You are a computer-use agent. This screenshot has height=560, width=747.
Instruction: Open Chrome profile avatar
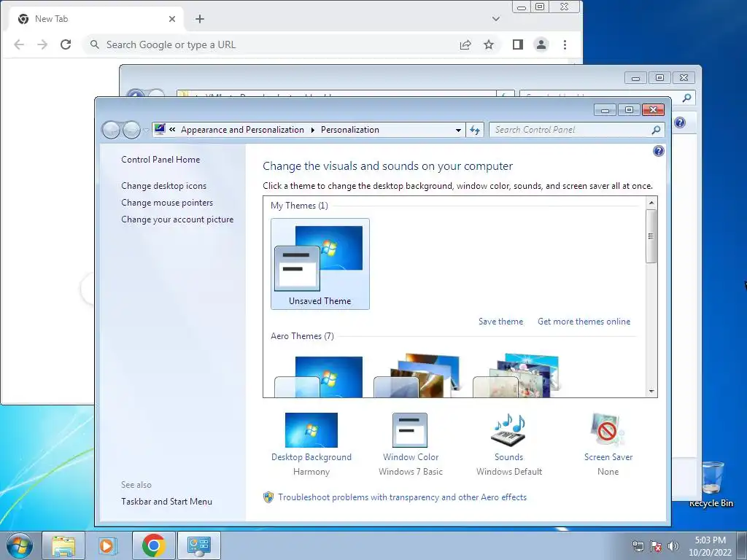(x=541, y=44)
